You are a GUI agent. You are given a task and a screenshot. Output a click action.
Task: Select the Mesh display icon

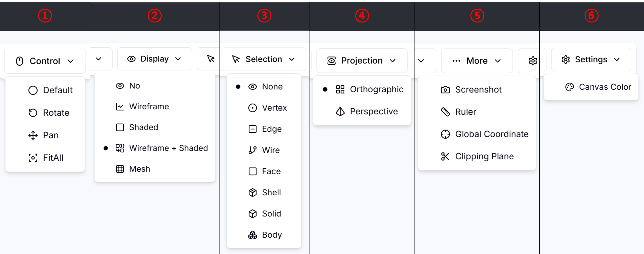[x=120, y=169]
